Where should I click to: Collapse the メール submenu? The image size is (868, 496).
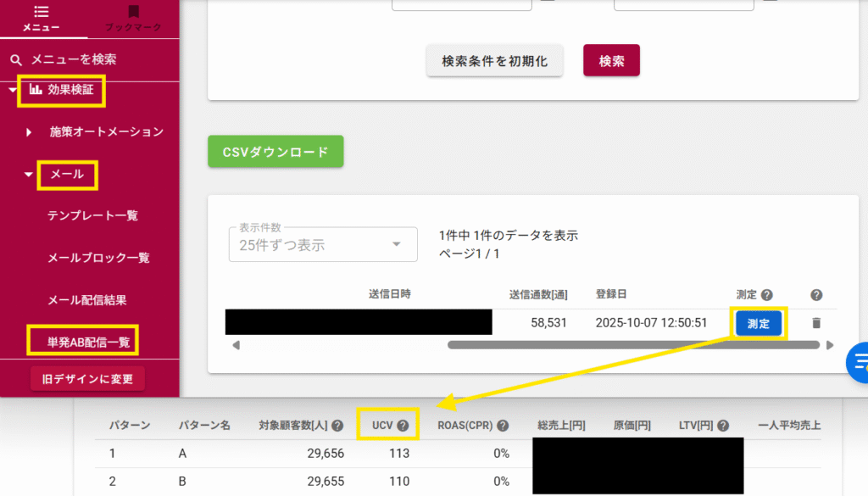(30, 175)
